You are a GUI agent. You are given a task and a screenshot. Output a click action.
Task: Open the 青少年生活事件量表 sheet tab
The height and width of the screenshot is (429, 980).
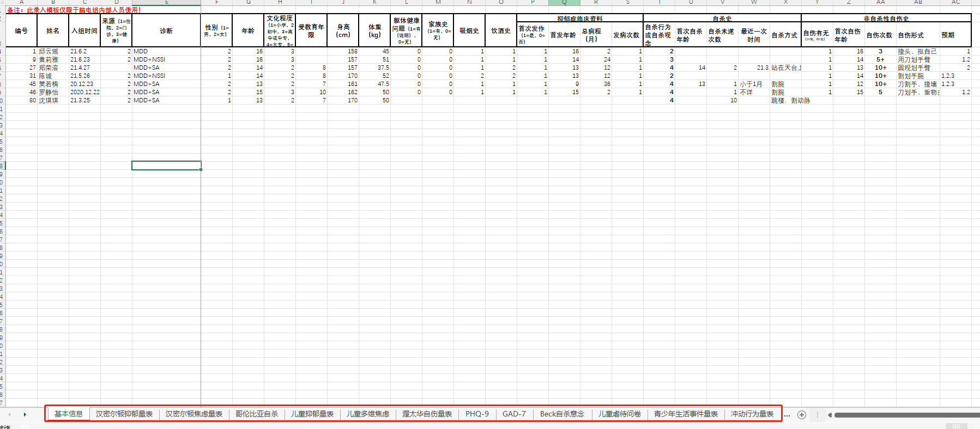point(686,414)
